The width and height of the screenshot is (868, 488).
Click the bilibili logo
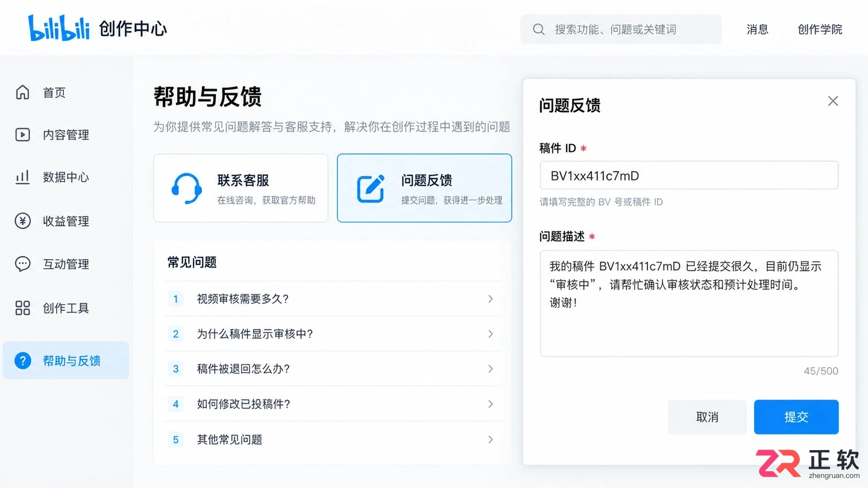click(58, 28)
